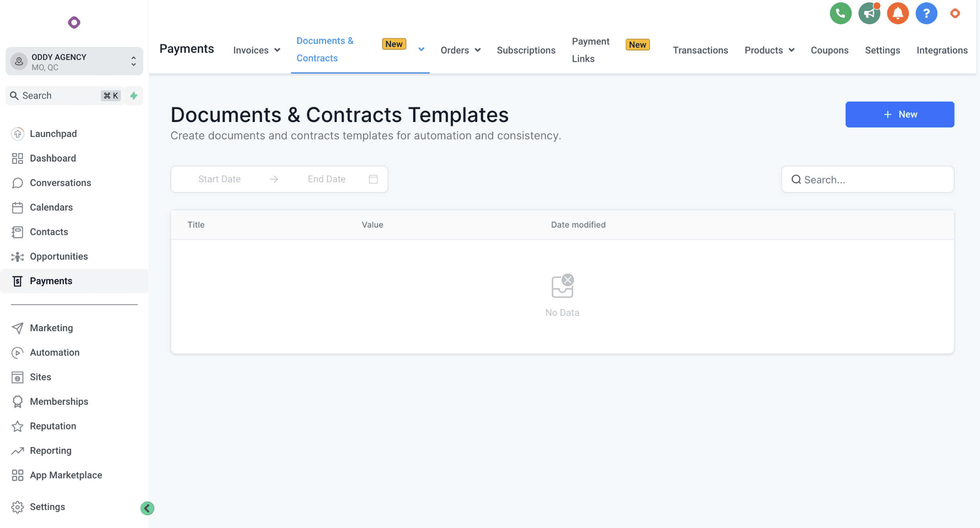Click the blue New template button
The width and height of the screenshot is (980, 528).
(900, 115)
